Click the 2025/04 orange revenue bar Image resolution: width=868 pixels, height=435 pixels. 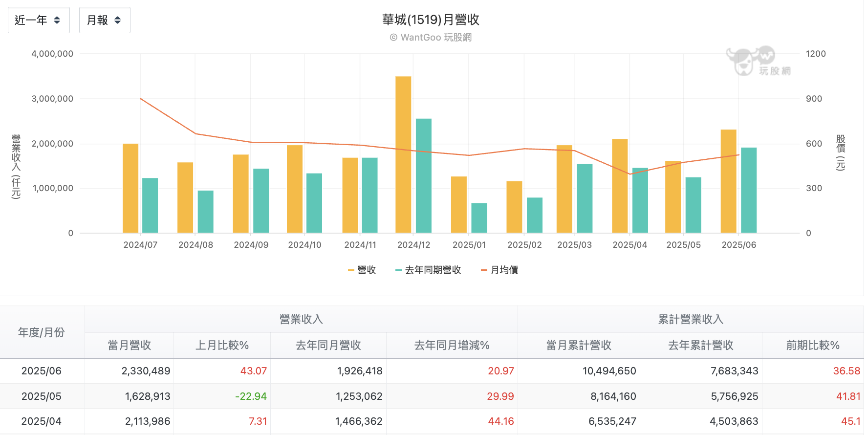pos(620,186)
